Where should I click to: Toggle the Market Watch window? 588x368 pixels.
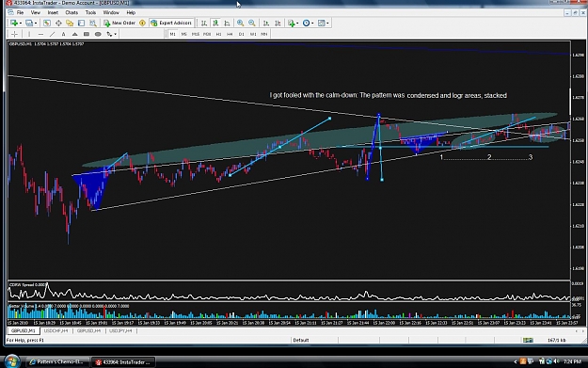[46, 23]
